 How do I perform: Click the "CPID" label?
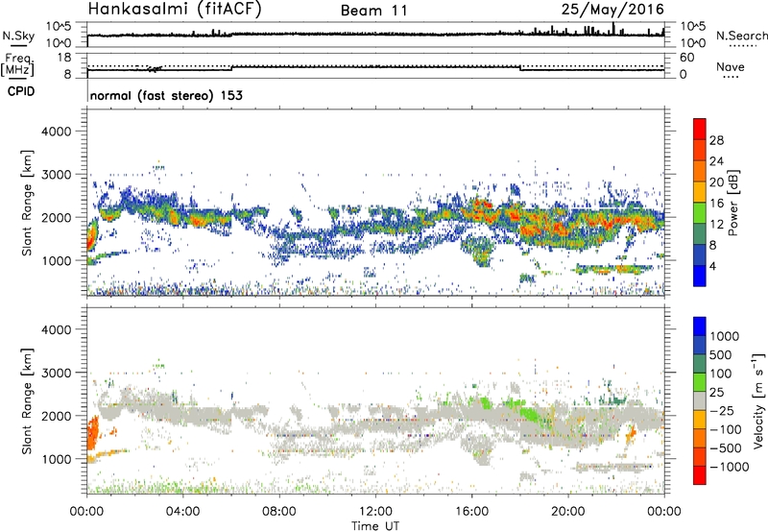pyautogui.click(x=21, y=91)
